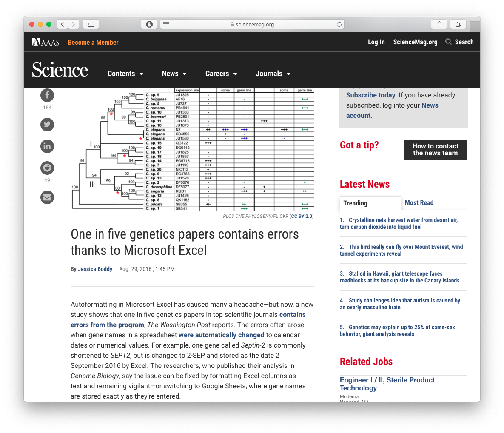
Task: Click the article headline text
Action: point(185,242)
